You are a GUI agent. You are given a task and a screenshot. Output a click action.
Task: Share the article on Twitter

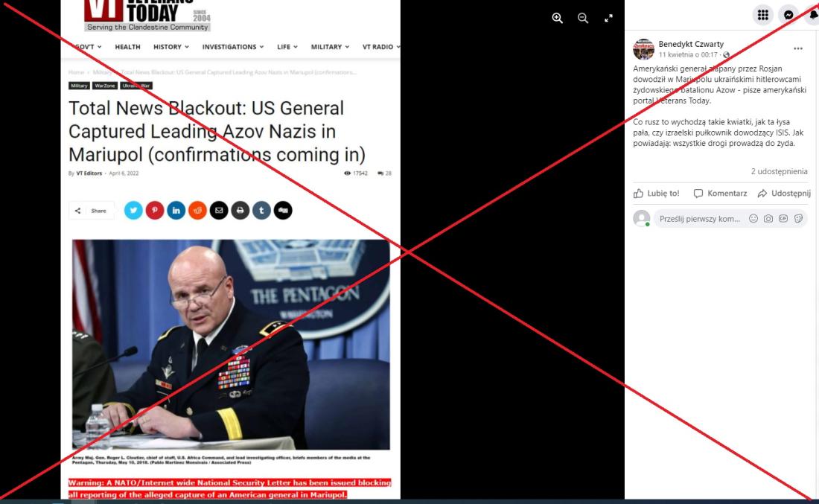133,211
